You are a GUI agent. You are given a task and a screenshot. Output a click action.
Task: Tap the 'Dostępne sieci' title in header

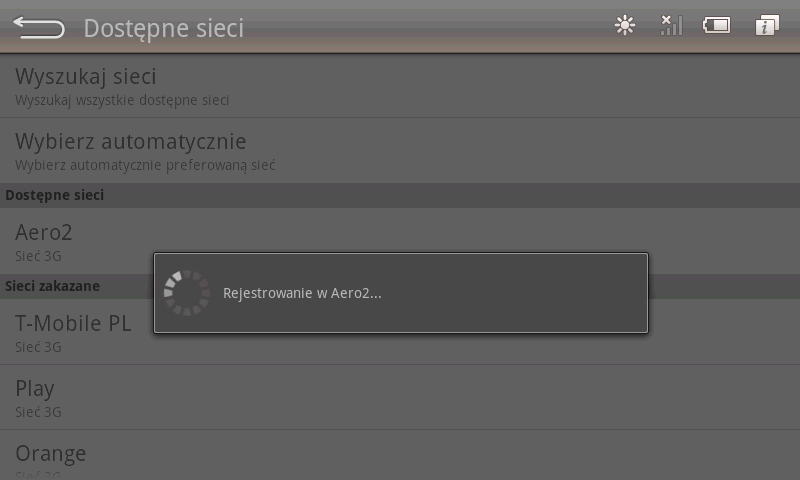[x=163, y=28]
